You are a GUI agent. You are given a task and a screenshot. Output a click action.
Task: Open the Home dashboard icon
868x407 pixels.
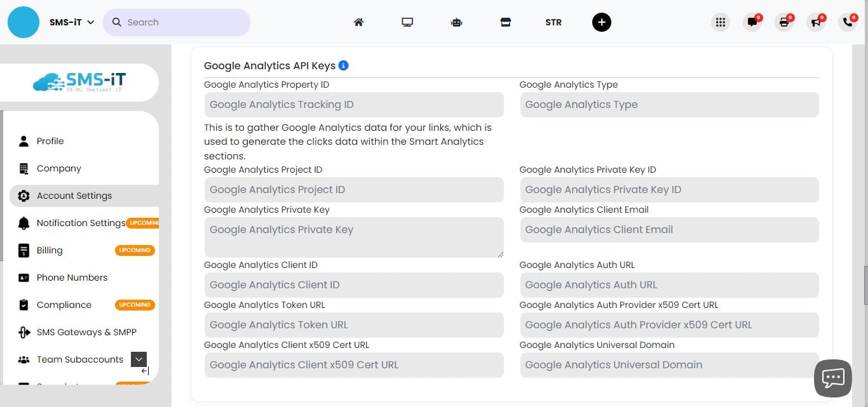point(358,22)
